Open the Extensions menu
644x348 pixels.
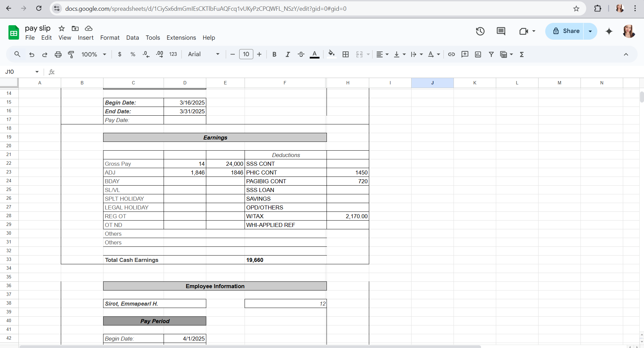tap(181, 38)
